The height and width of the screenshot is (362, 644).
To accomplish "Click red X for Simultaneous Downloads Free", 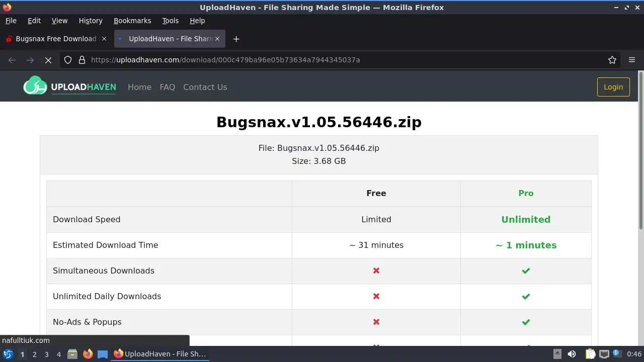I will [376, 270].
